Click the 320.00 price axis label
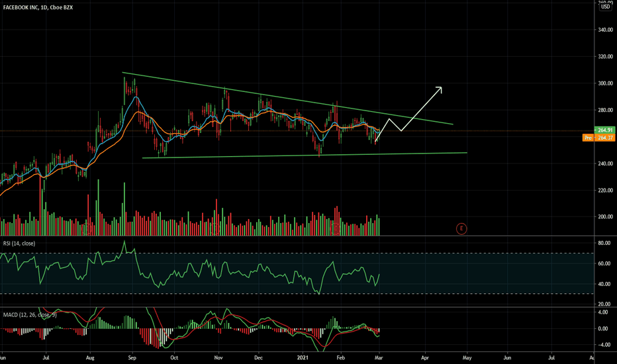This screenshot has width=617, height=364. [x=605, y=56]
